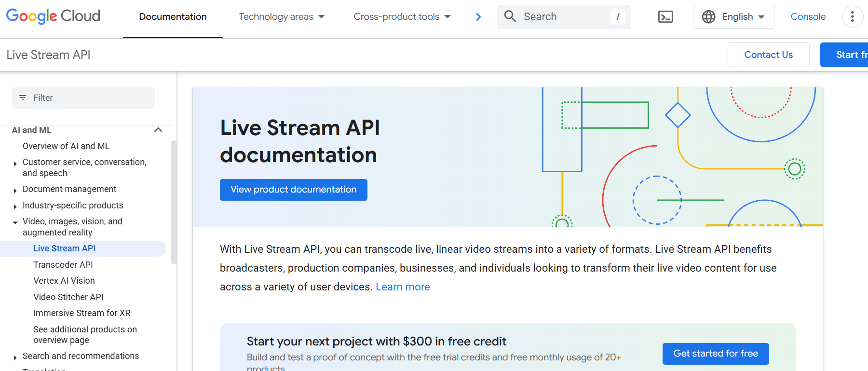The width and height of the screenshot is (868, 371).
Task: Open the Cross-product tools dropdown
Action: 402,17
